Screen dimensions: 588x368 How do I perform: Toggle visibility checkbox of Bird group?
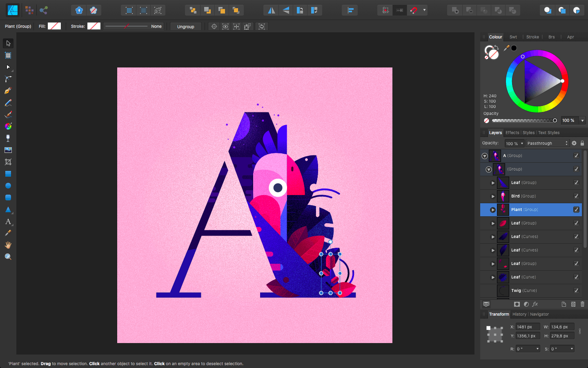click(576, 196)
